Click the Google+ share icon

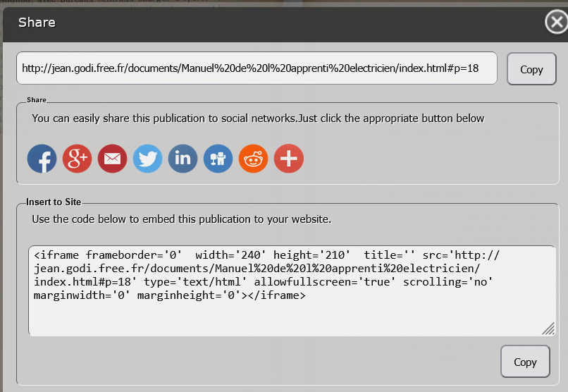[78, 159]
